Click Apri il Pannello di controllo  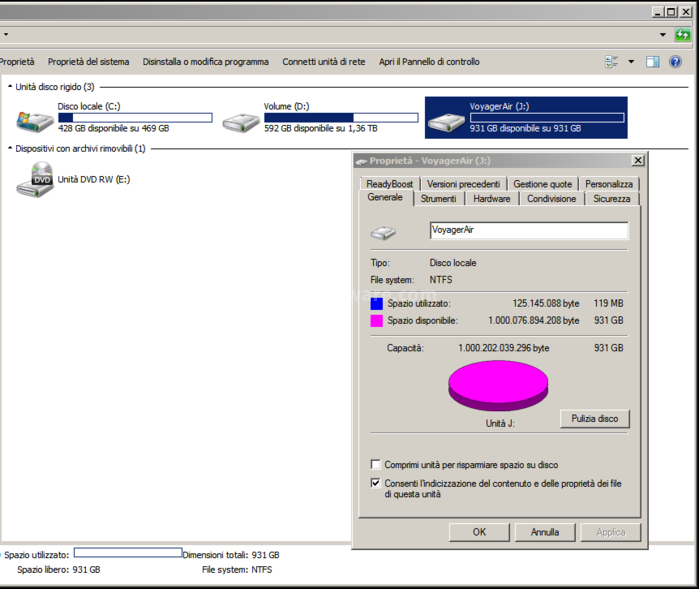(429, 62)
